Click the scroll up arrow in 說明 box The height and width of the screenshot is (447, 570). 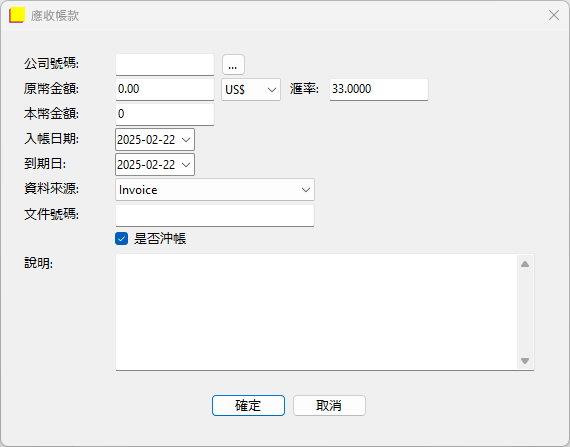click(x=525, y=264)
